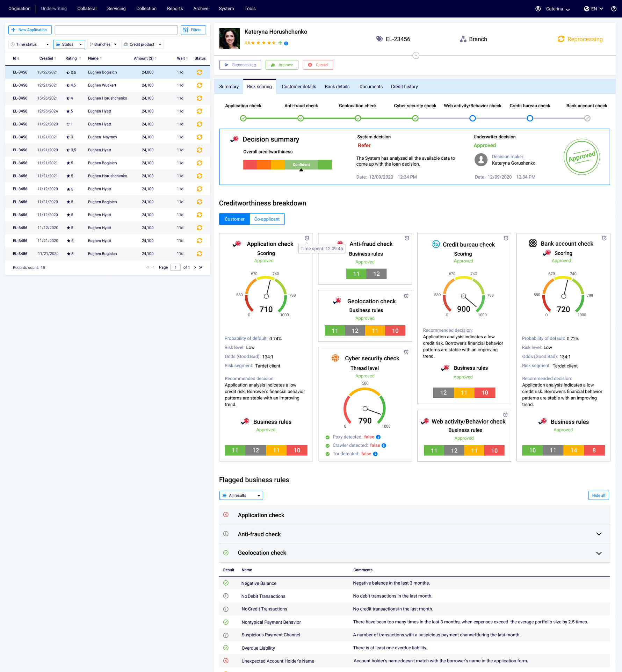Image resolution: width=622 pixels, height=672 pixels.
Task: Click the reprocessing status icon on the first application row
Action: pyautogui.click(x=200, y=72)
